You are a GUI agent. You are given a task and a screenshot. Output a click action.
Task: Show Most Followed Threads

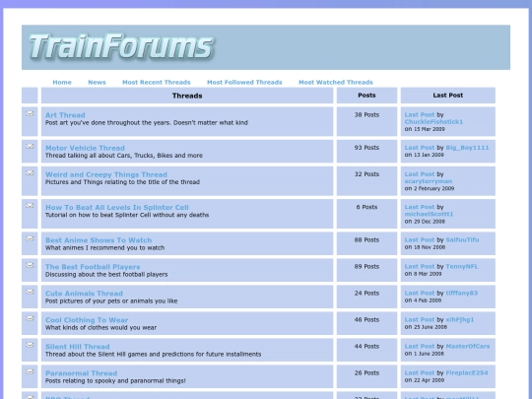(x=244, y=82)
